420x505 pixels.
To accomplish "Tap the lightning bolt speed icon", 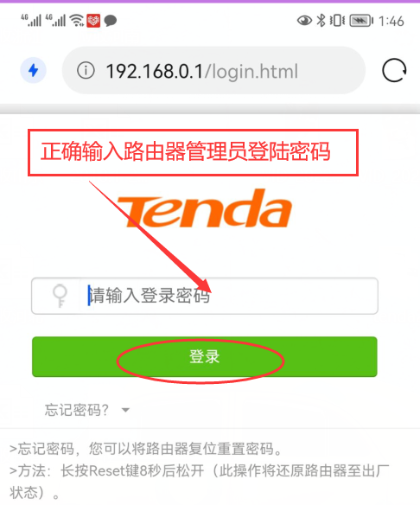I will (33, 70).
